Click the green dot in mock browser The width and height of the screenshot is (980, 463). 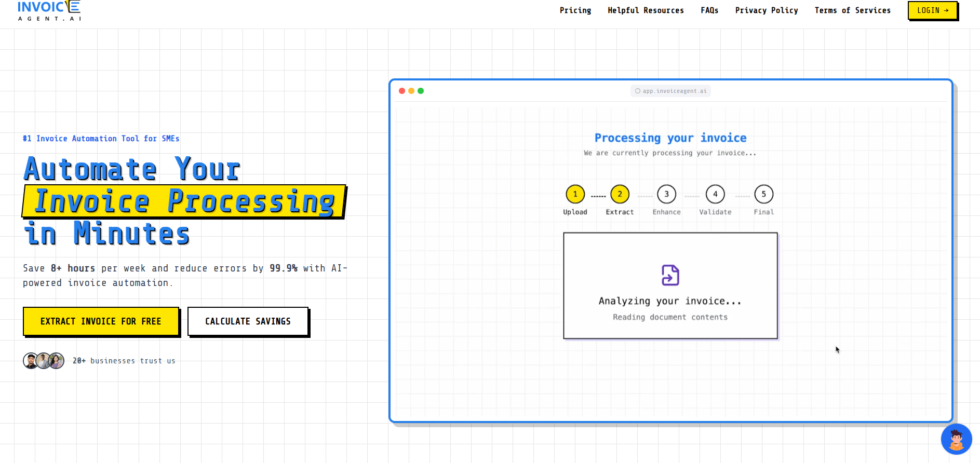421,91
